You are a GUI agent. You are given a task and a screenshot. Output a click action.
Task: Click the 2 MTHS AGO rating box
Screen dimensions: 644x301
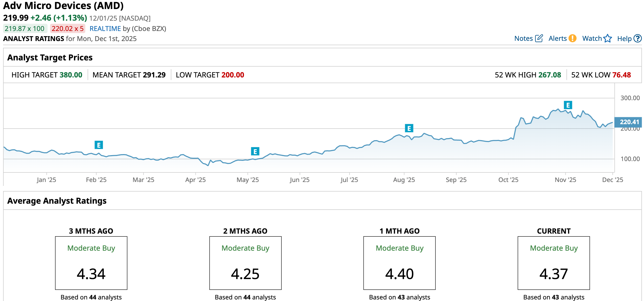pyautogui.click(x=245, y=263)
